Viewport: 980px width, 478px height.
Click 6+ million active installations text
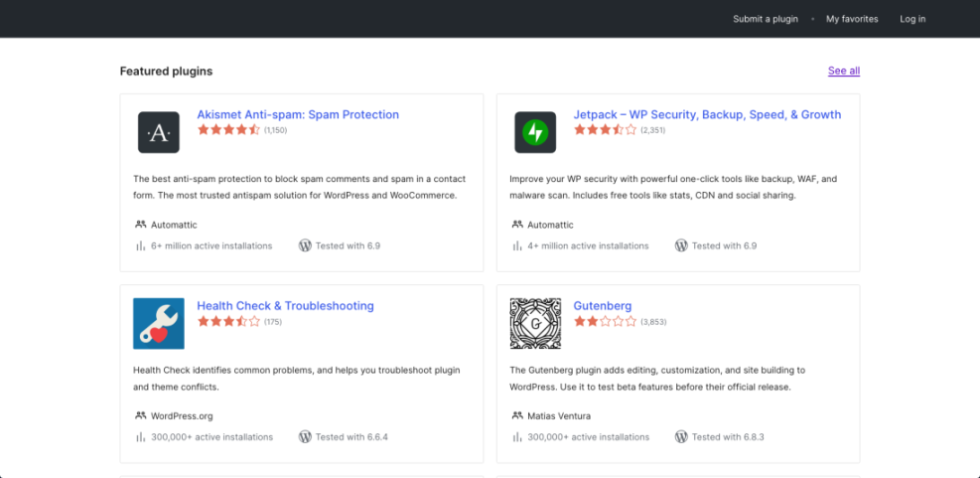(x=211, y=245)
